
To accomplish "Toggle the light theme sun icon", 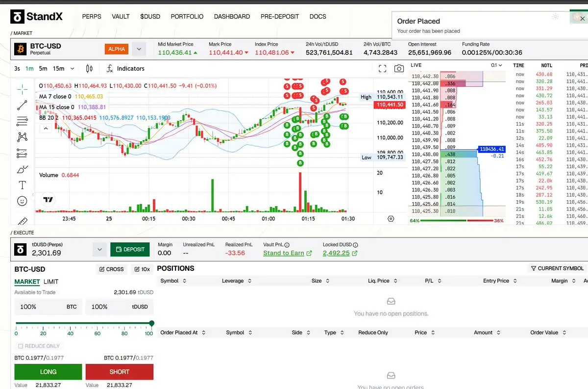I will point(555,17).
